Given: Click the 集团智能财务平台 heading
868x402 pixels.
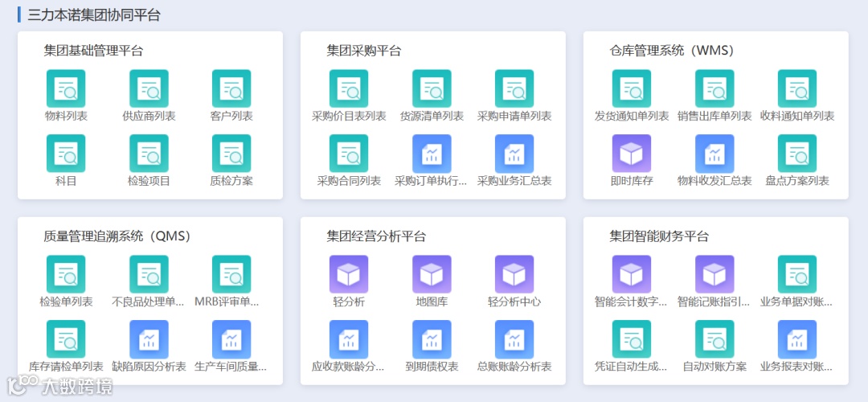Looking at the screenshot, I should [659, 237].
